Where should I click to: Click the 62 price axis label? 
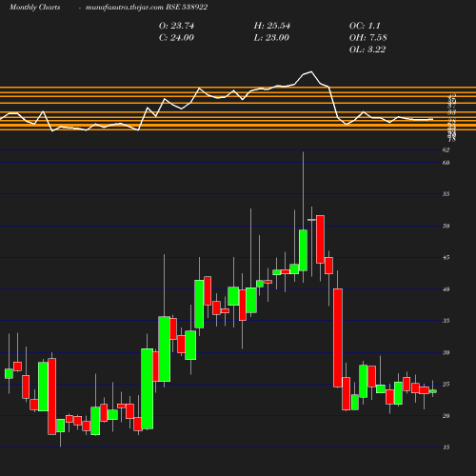pos(446,150)
